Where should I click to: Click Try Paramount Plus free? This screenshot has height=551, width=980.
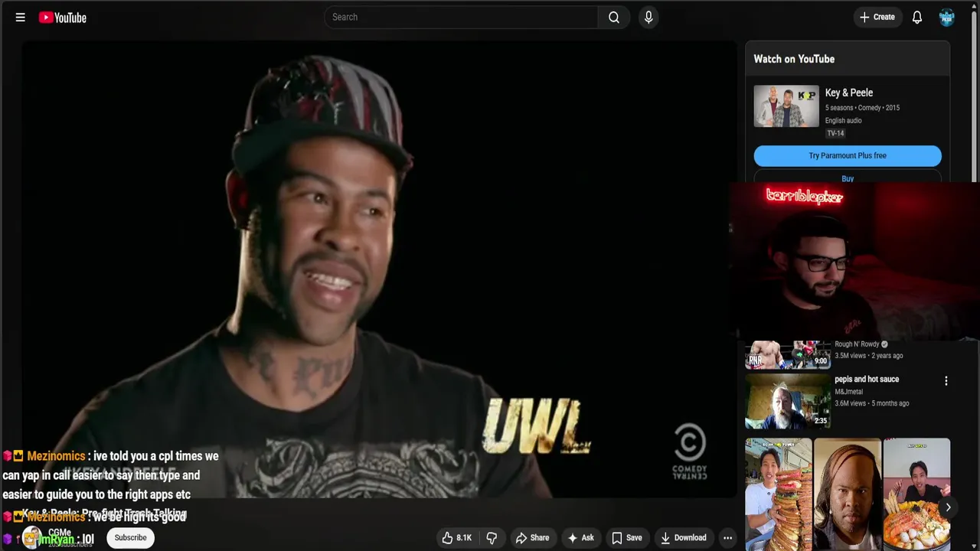[848, 155]
